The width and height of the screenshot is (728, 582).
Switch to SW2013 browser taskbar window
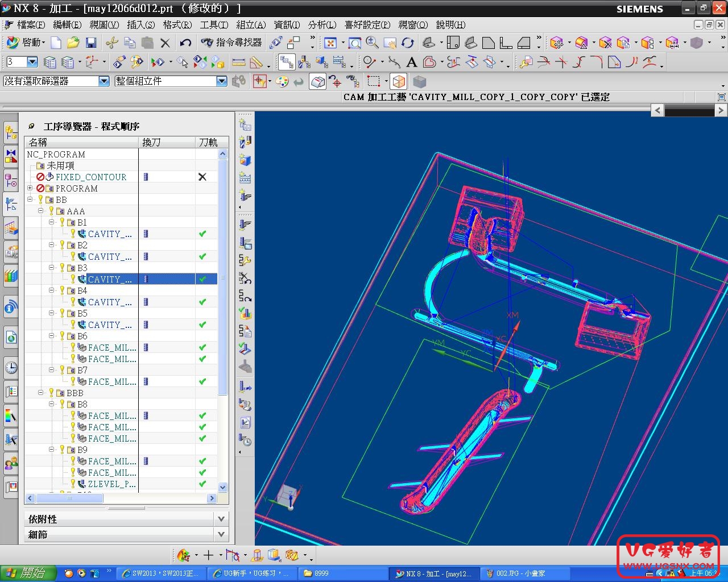(160, 573)
